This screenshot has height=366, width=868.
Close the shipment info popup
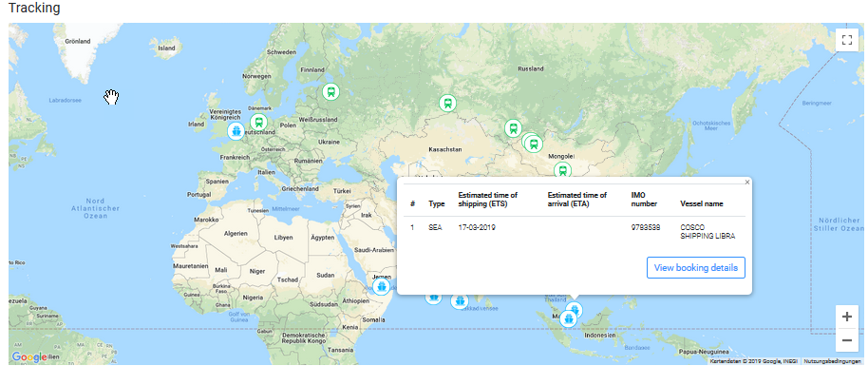click(747, 182)
